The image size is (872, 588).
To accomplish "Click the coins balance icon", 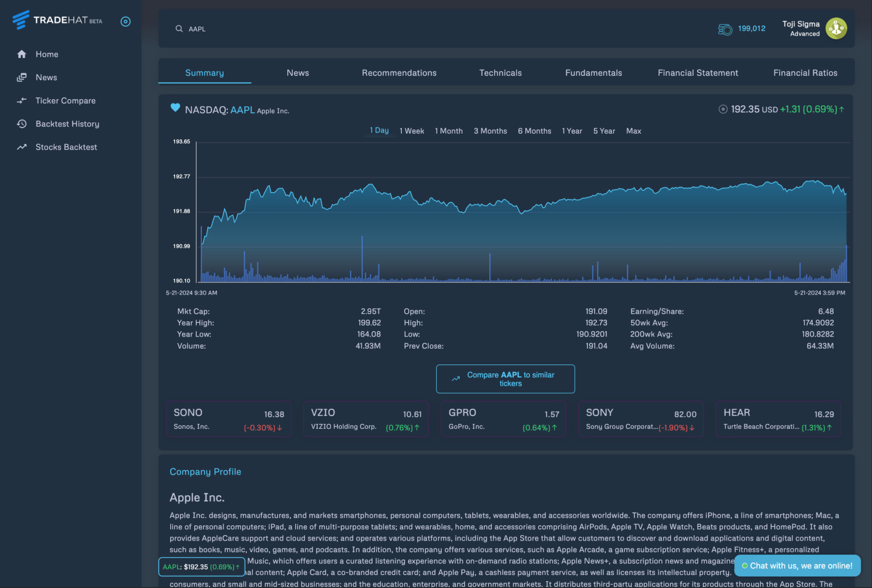I will click(725, 29).
